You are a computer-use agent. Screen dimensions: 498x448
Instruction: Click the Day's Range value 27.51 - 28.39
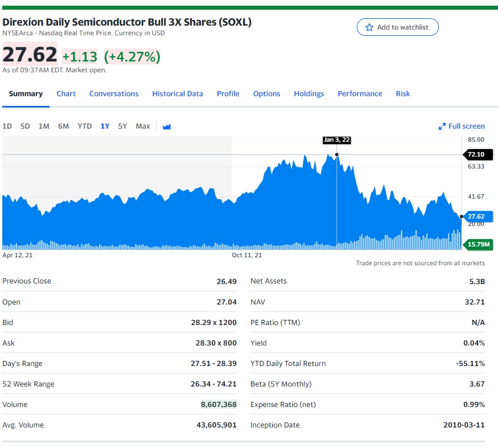213,364
